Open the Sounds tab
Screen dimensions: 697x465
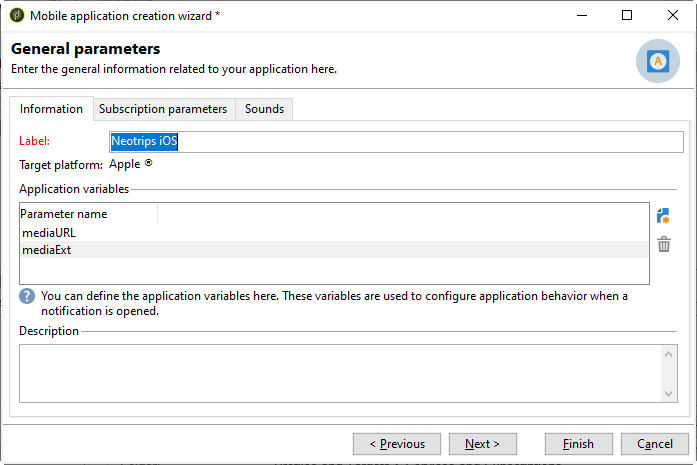[x=264, y=109]
